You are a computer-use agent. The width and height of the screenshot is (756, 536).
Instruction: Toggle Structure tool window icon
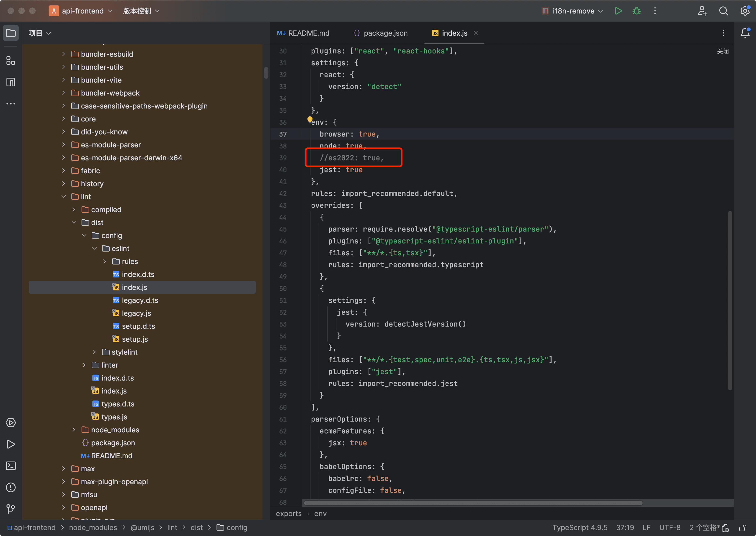coord(11,82)
